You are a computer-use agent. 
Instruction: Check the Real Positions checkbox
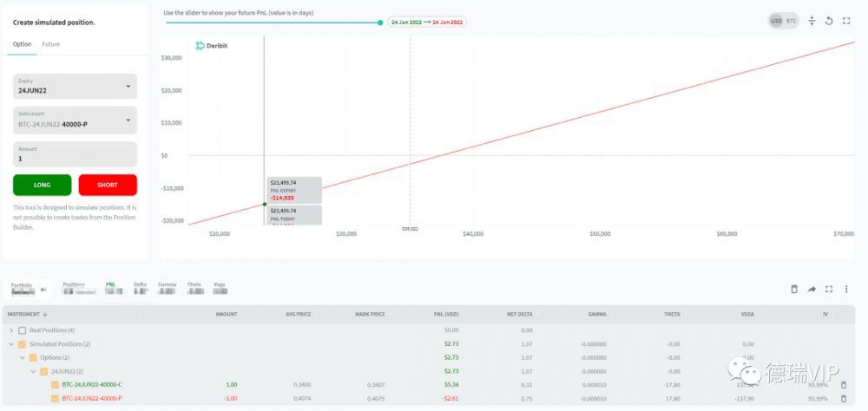[23, 330]
